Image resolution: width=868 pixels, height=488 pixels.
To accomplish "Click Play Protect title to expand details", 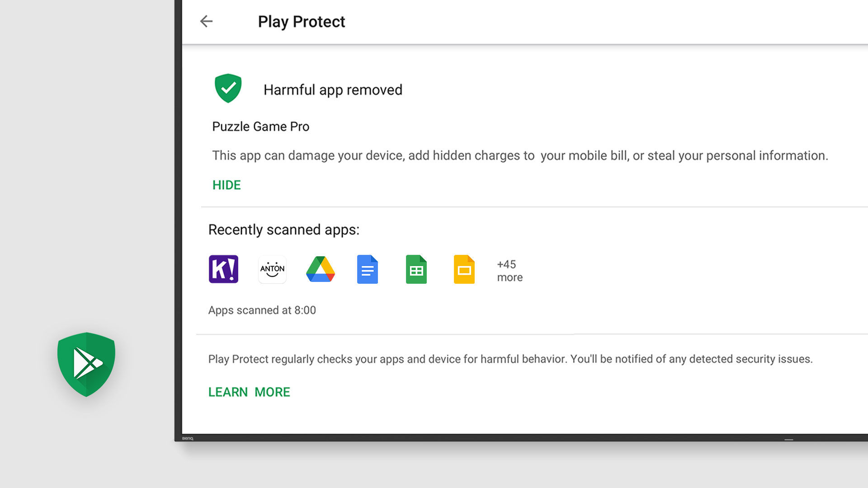I will [x=302, y=21].
